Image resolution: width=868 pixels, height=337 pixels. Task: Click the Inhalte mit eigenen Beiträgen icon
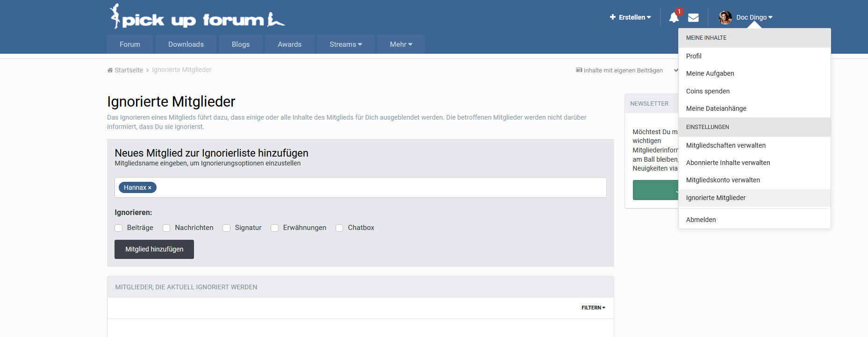[x=579, y=70]
